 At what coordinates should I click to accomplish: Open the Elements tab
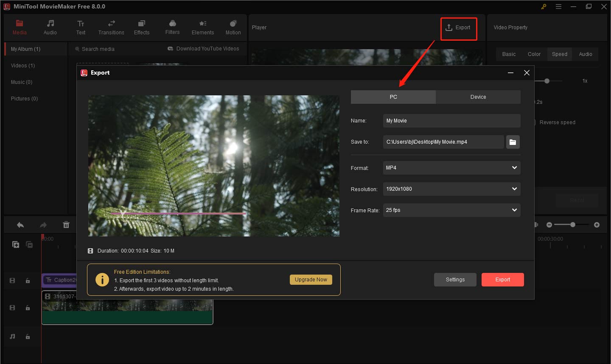tap(203, 28)
